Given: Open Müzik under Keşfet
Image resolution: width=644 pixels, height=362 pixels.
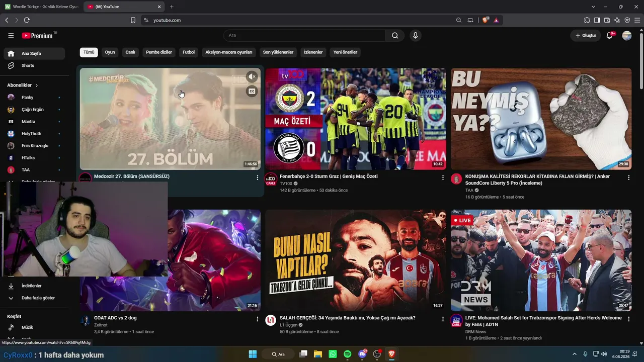Looking at the screenshot, I should (34, 327).
